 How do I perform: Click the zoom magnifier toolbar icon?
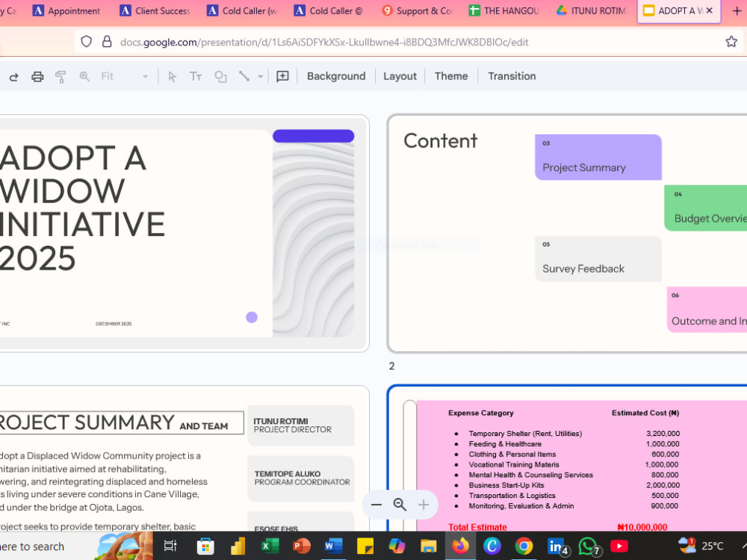pos(84,77)
